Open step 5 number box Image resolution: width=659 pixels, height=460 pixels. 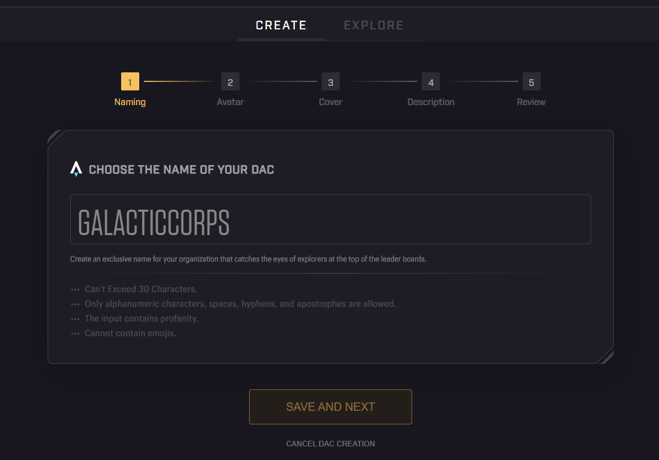(x=531, y=81)
